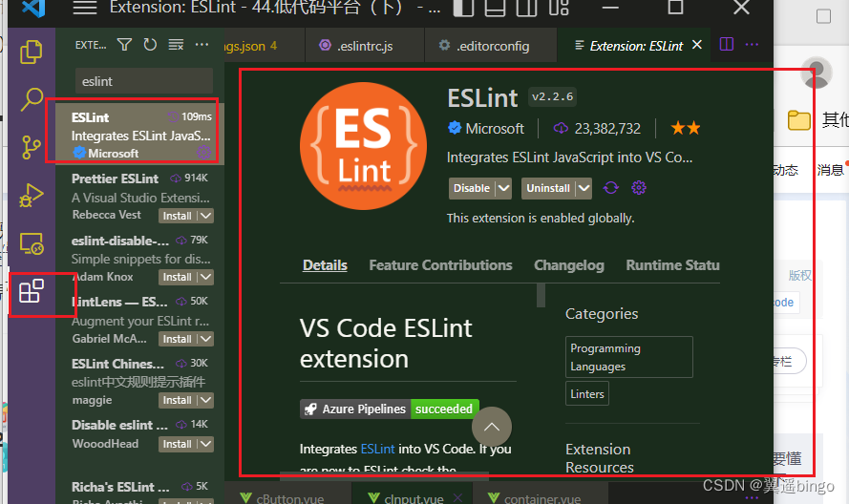
Task: Click the yellow folder bookmark in browser
Action: 798,119
